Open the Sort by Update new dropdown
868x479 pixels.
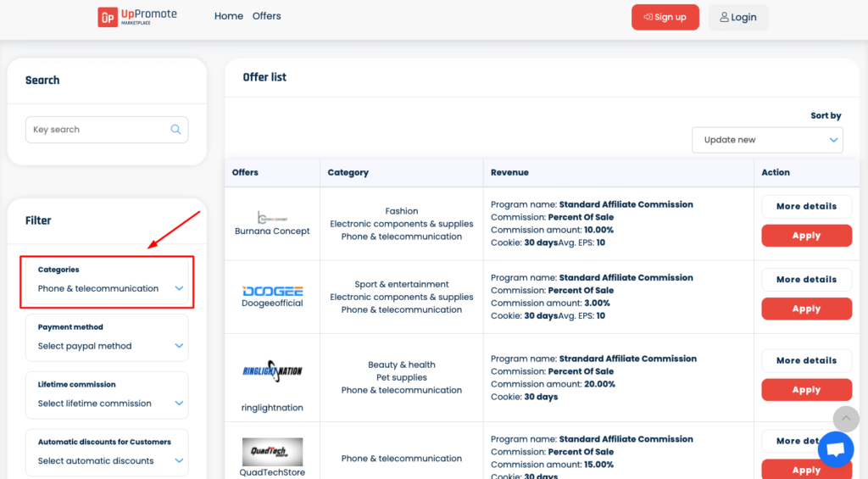[x=767, y=140]
